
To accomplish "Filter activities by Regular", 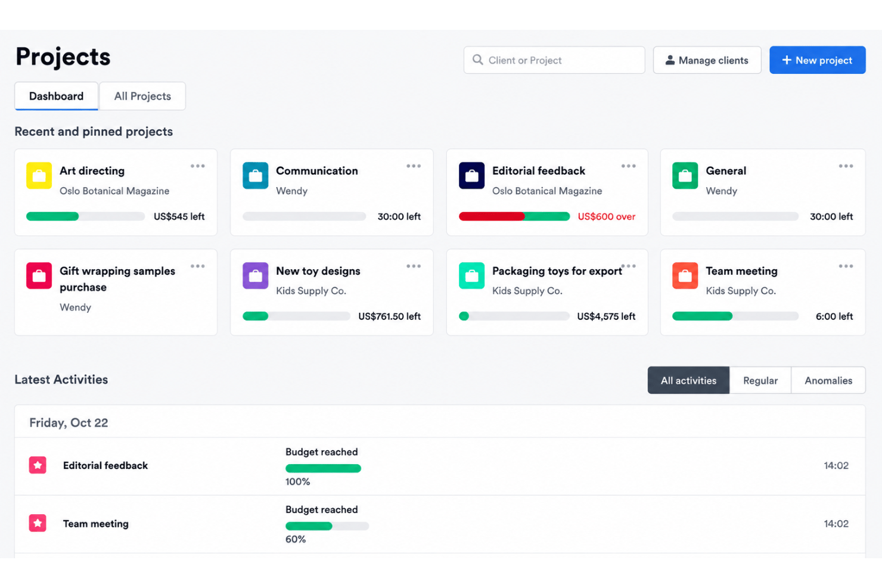I will point(760,380).
